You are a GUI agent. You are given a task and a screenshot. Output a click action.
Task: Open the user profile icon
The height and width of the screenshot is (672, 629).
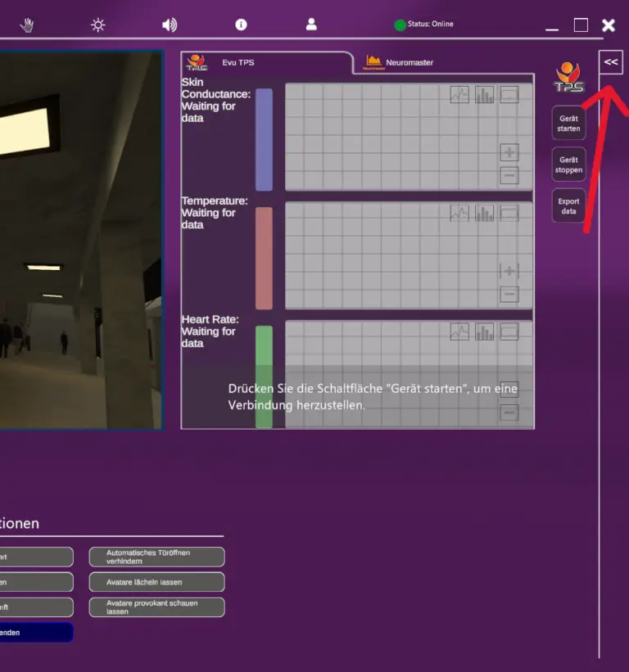311,25
